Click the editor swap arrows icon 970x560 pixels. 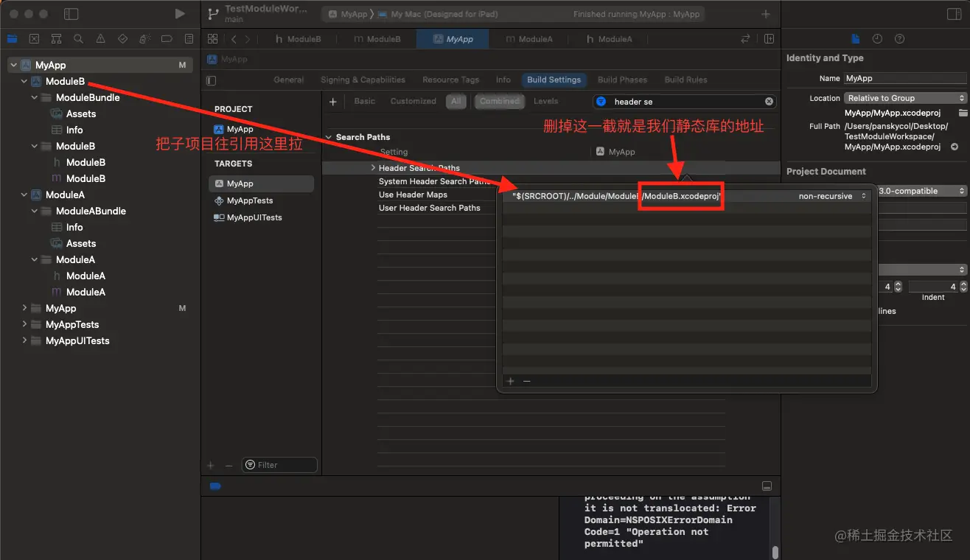point(745,39)
